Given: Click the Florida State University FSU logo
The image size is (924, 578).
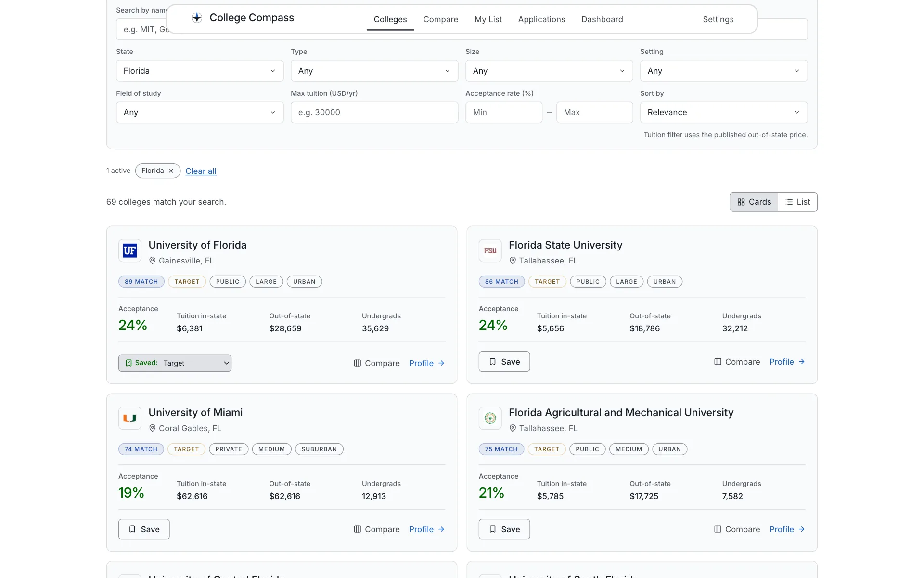Looking at the screenshot, I should [x=490, y=250].
